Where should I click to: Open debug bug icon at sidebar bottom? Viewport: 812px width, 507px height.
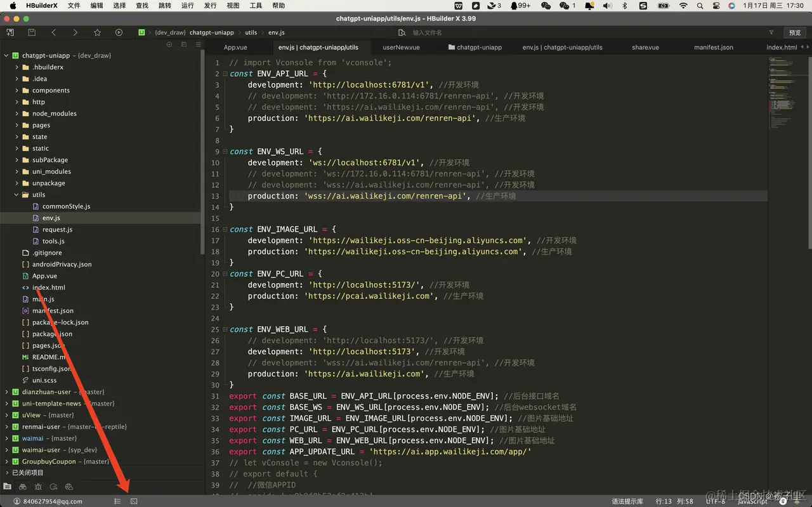[x=38, y=487]
